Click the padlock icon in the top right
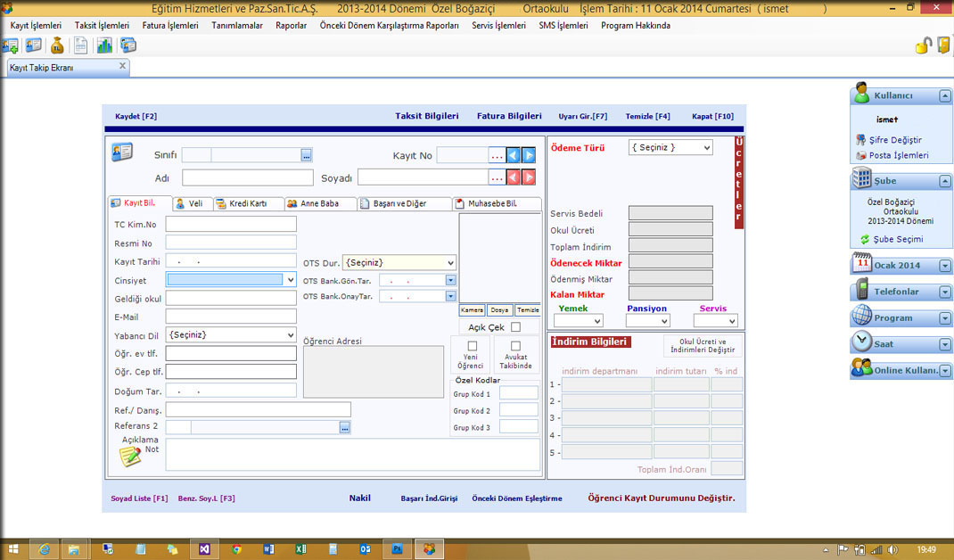Image resolution: width=954 pixels, height=560 pixels. coord(924,45)
